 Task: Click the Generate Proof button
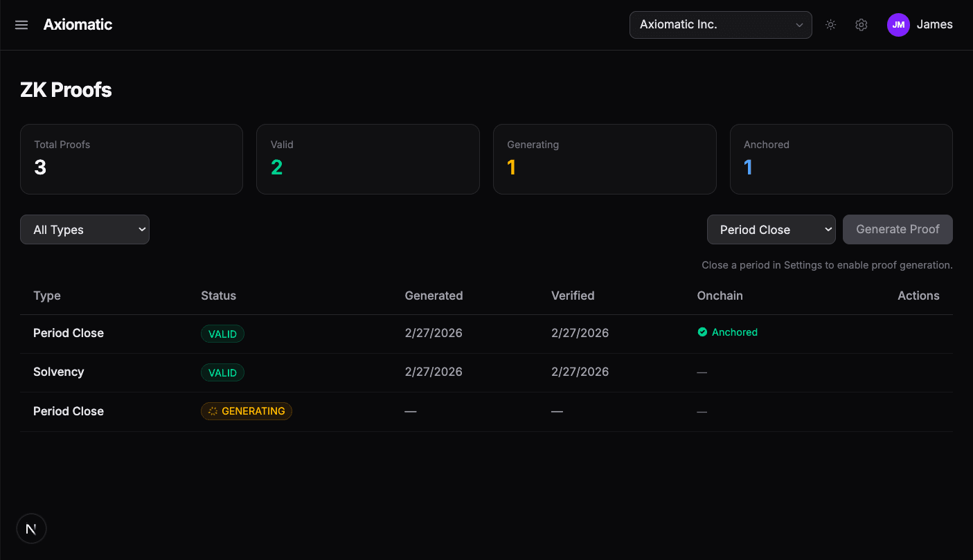pyautogui.click(x=898, y=229)
